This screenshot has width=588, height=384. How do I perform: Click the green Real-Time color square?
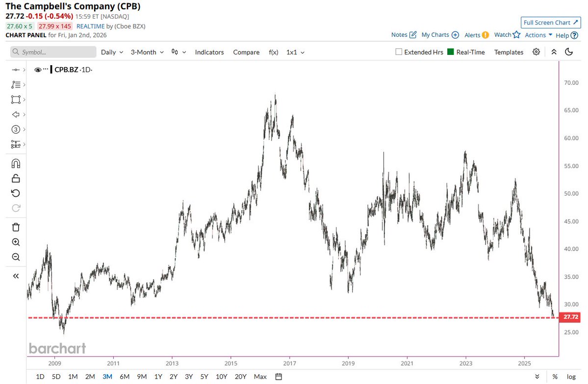point(450,52)
